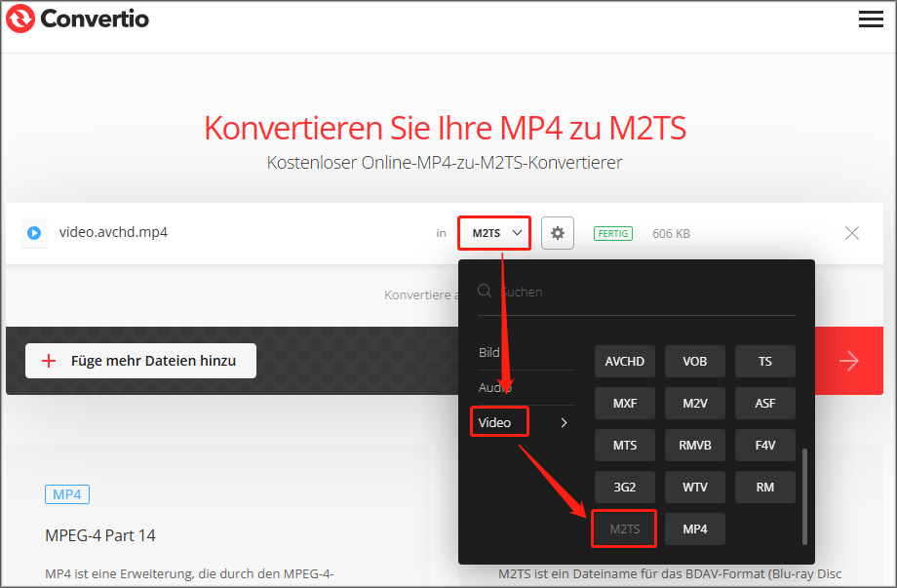Click the play icon next to video.avchd.mp4
The image size is (897, 588).
point(33,233)
